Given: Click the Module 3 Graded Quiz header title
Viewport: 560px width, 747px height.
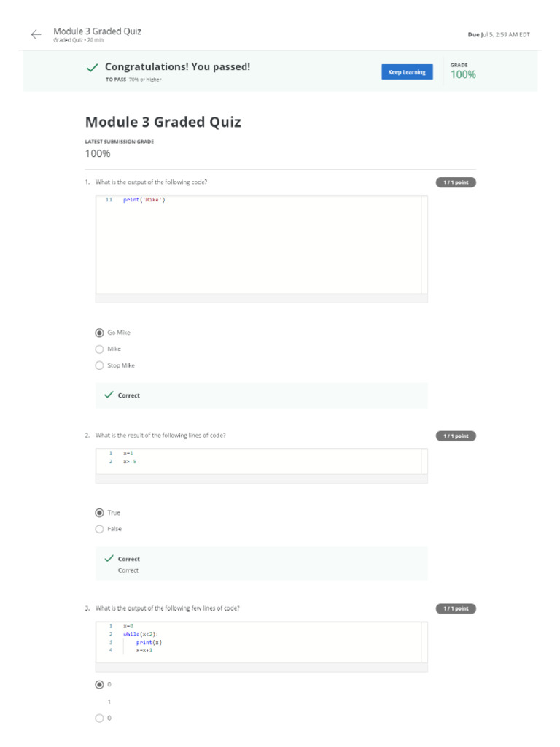Looking at the screenshot, I should (x=98, y=31).
